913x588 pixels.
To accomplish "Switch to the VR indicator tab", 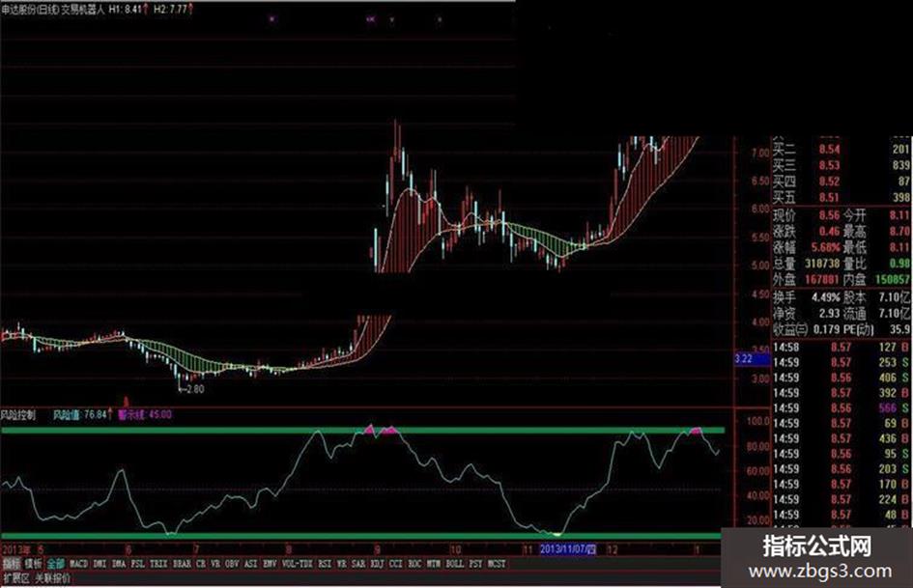I will pyautogui.click(x=214, y=564).
